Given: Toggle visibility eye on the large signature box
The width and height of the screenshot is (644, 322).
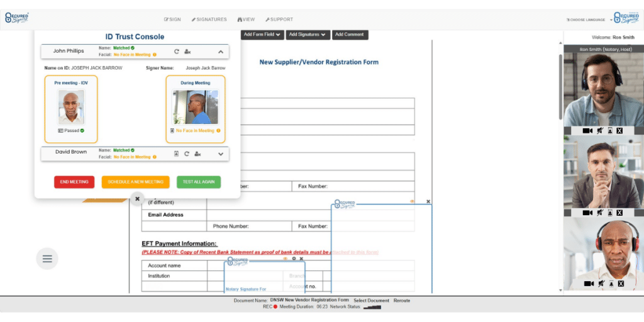Looking at the screenshot, I should (x=413, y=201).
